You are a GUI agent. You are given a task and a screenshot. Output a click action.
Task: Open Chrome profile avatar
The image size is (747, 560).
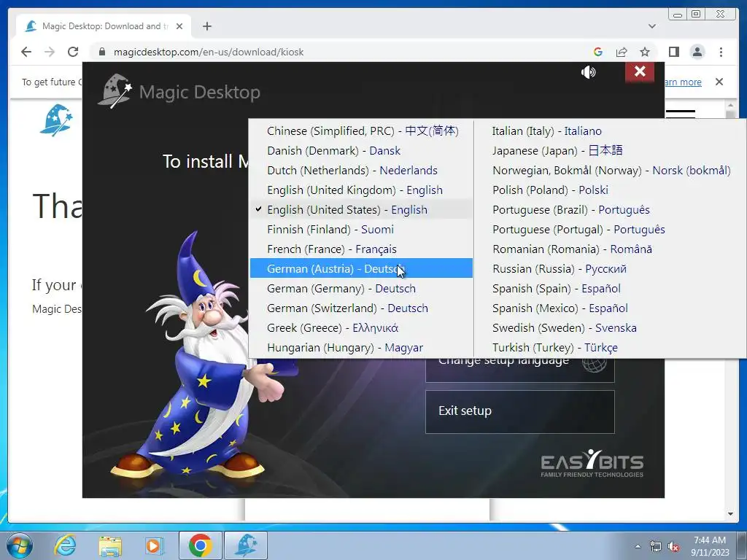click(x=697, y=52)
